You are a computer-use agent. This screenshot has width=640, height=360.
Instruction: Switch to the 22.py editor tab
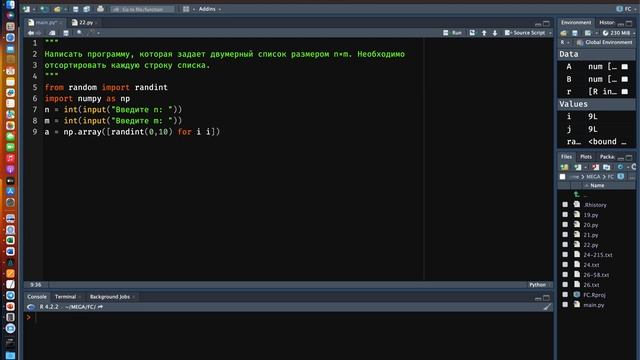pyautogui.click(x=85, y=22)
